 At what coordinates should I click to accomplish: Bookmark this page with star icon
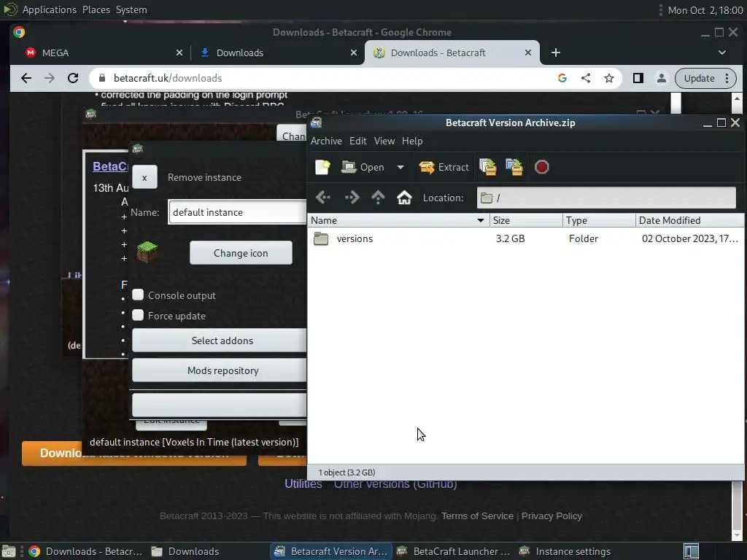click(609, 78)
